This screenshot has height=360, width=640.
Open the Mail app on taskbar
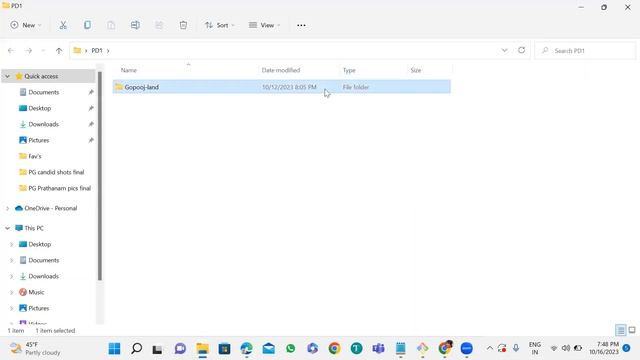click(269, 349)
